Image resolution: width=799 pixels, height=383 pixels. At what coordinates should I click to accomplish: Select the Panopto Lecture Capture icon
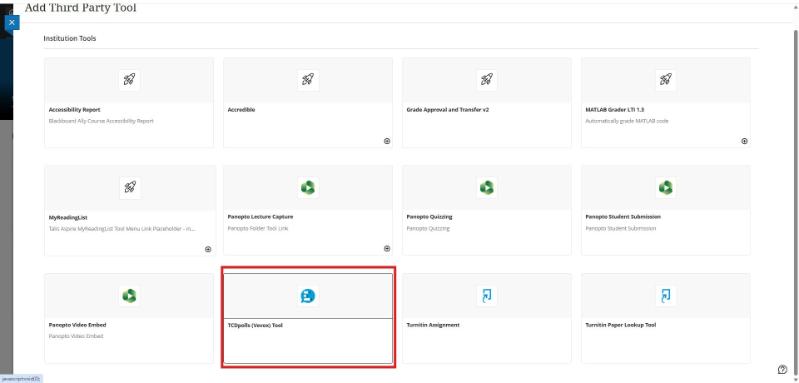click(x=308, y=188)
